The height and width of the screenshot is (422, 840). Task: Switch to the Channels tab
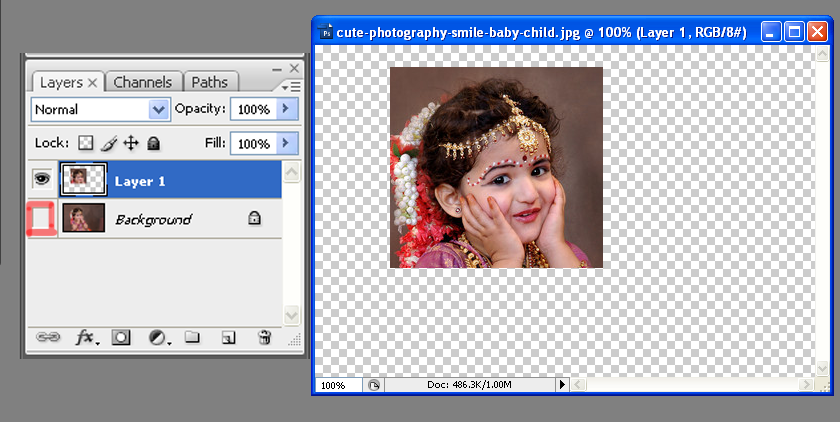click(x=142, y=82)
